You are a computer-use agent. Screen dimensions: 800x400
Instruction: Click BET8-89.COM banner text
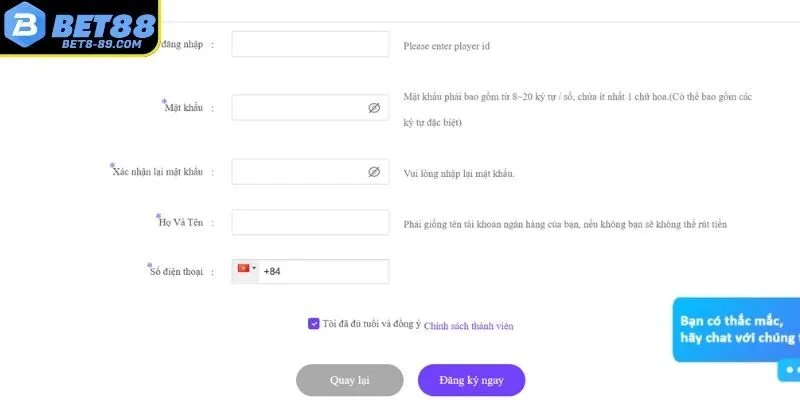102,44
